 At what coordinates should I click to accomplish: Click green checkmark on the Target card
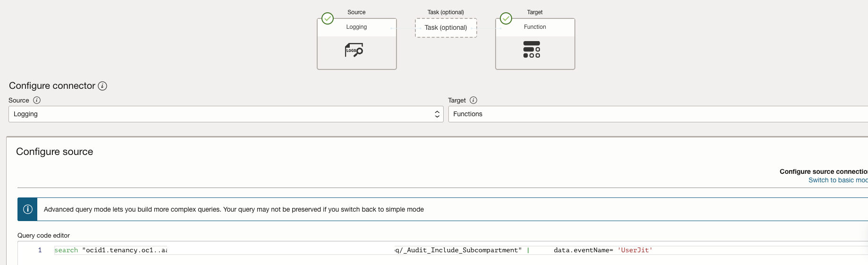pos(506,18)
